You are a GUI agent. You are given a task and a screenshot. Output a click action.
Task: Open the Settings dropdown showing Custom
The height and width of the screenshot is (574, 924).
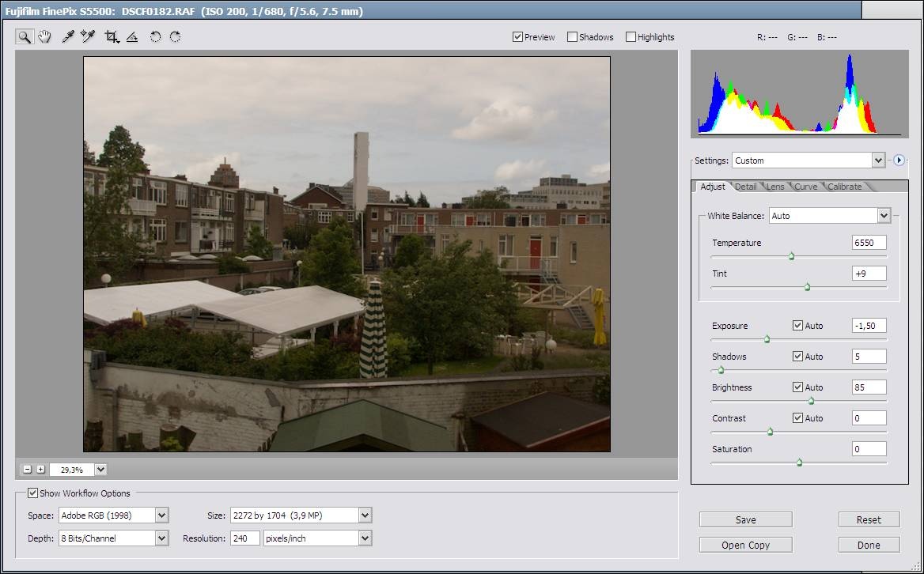(877, 160)
